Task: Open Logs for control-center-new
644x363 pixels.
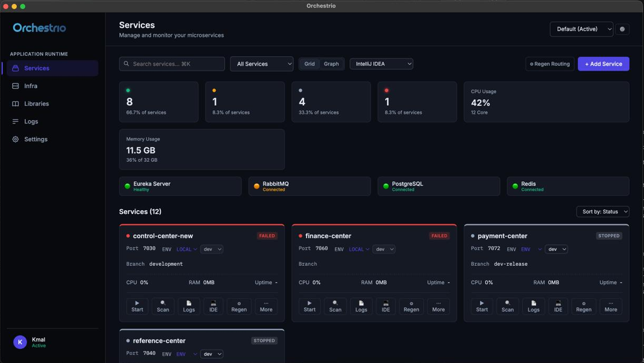Action: 189,306
